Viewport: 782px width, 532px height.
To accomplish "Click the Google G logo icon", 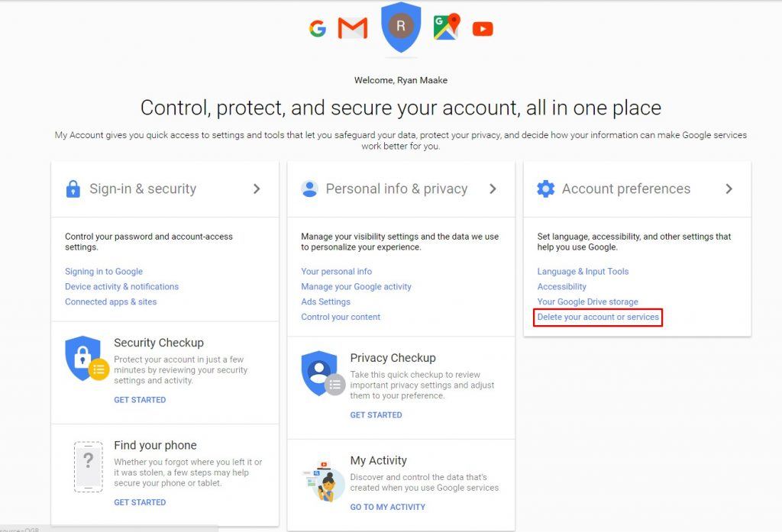I will click(x=318, y=28).
